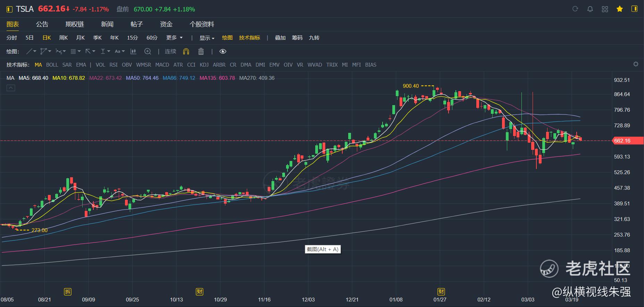Toggle drawings visibility eye icon
This screenshot has width=644, height=307.
click(x=223, y=51)
